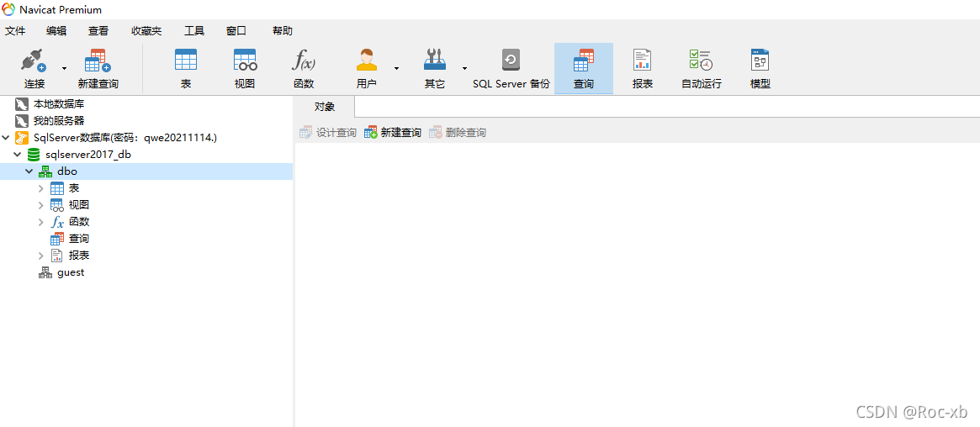
Task: Open the dropdown arrow next to 其它
Action: pos(464,69)
